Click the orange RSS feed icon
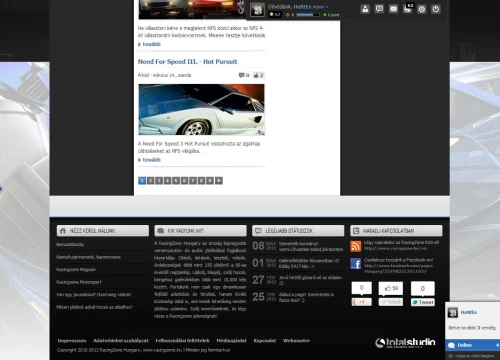This screenshot has height=360, width=500. (356, 246)
